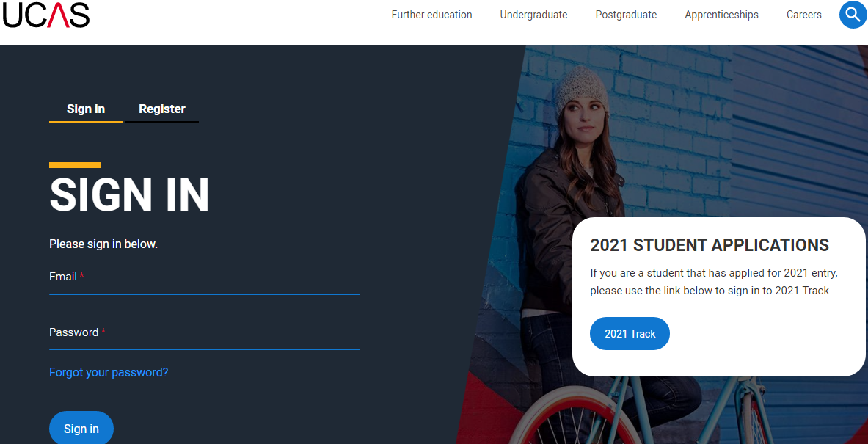Switch to the Register tab
This screenshot has height=444, width=868.
[x=162, y=109]
